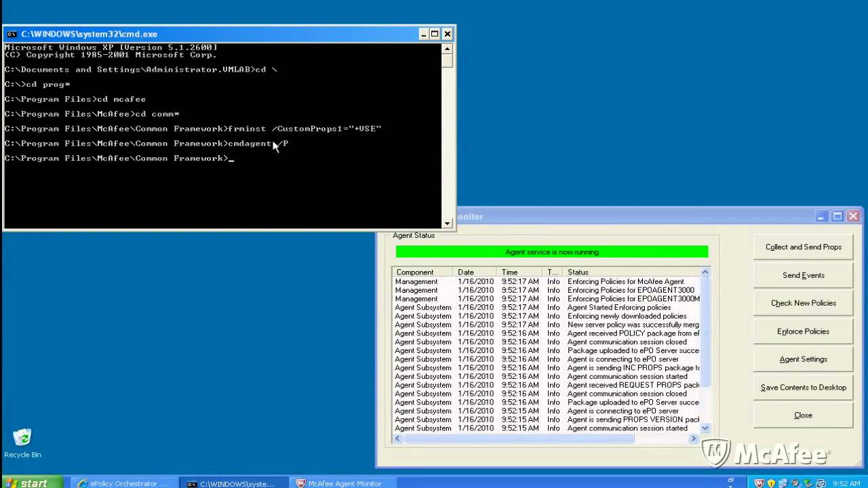The width and height of the screenshot is (868, 488).
Task: Click scroll up arrow of agent log
Action: coord(705,272)
